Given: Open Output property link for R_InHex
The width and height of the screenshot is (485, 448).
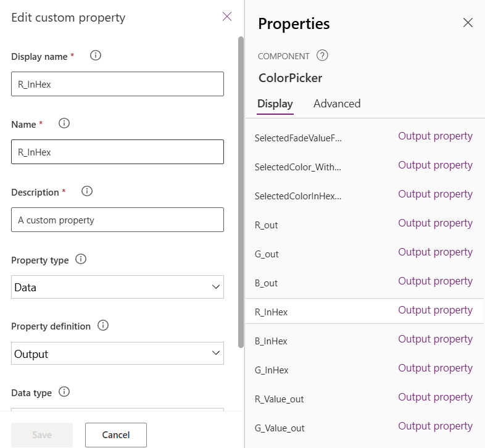Looking at the screenshot, I should (x=435, y=310).
